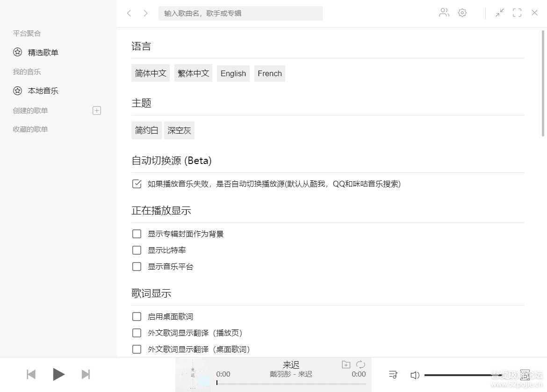The image size is (547, 392).
Task: Disable auto switch play source checkbox
Action: tap(137, 184)
